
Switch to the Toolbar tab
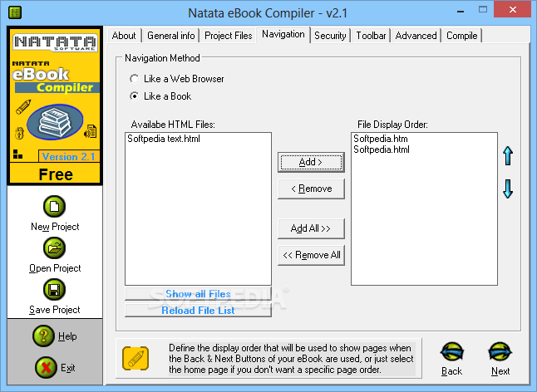click(371, 36)
